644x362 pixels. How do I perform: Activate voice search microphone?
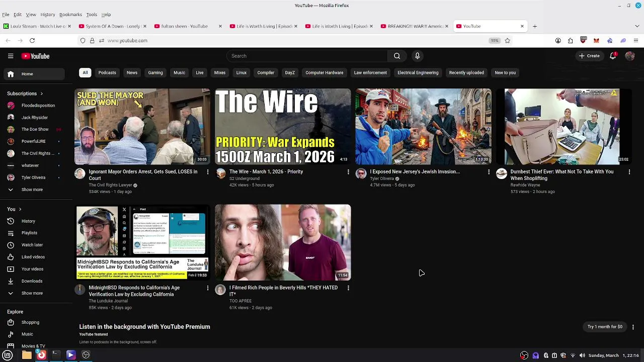(417, 56)
